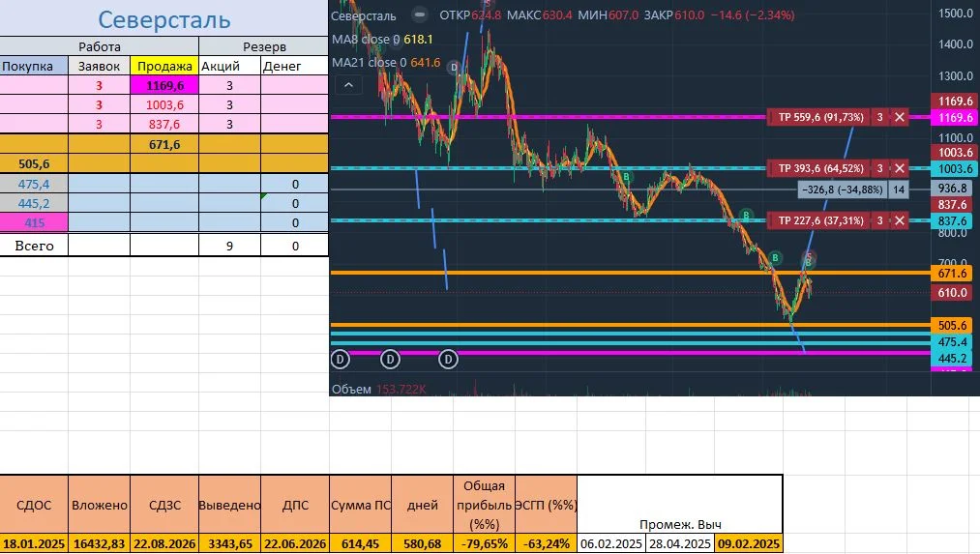This screenshot has height=554, width=980.
Task: Click the MA8 close 0 indicator legend
Action: coord(382,40)
